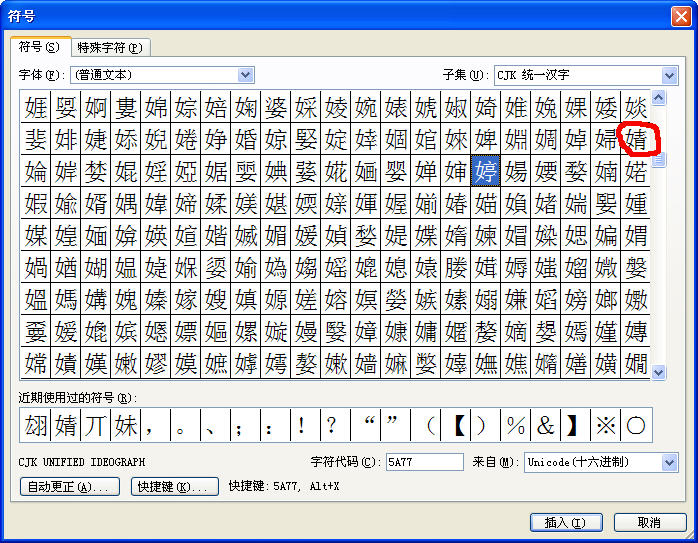Pick the ○ circle from recently used symbols
The width and height of the screenshot is (698, 543).
(636, 425)
